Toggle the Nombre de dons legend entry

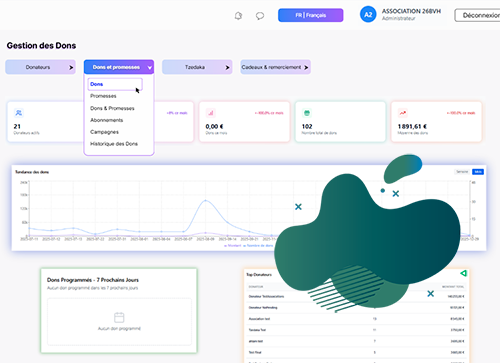click(x=258, y=245)
